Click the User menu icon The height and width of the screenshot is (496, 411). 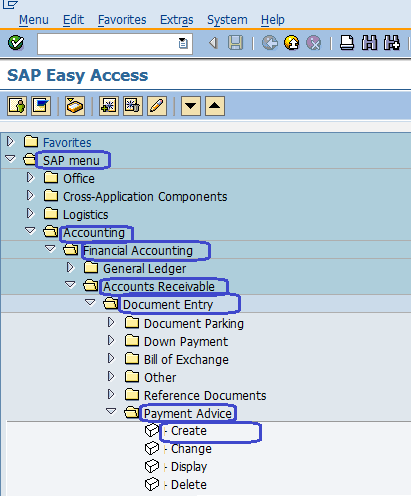[17, 106]
